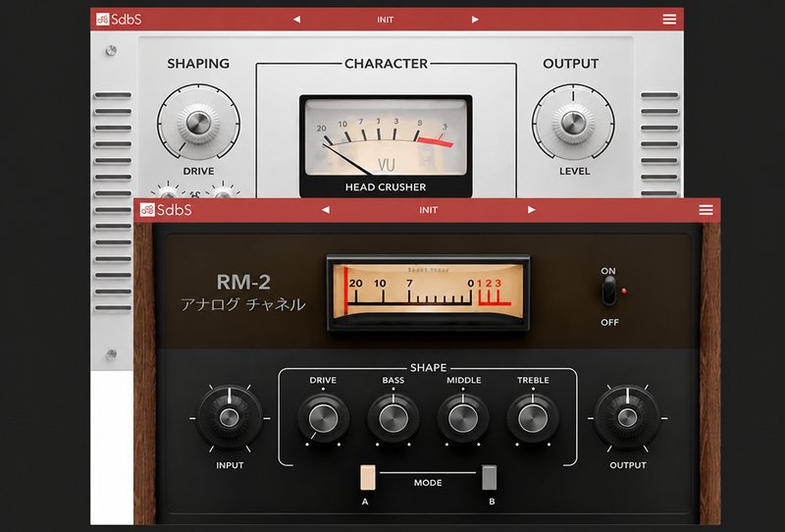Image resolution: width=785 pixels, height=532 pixels.
Task: Flip the ON/OFF power switch on RM-2
Action: pyautogui.click(x=608, y=291)
